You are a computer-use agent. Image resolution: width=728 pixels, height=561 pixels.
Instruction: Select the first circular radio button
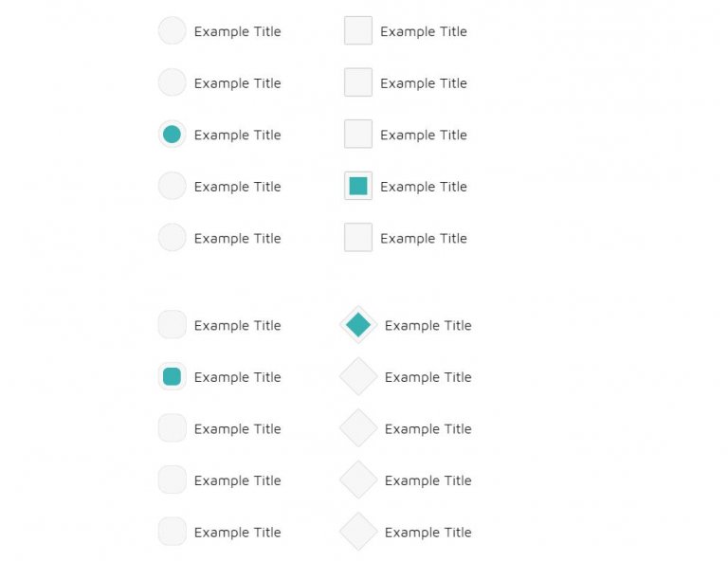tap(173, 30)
